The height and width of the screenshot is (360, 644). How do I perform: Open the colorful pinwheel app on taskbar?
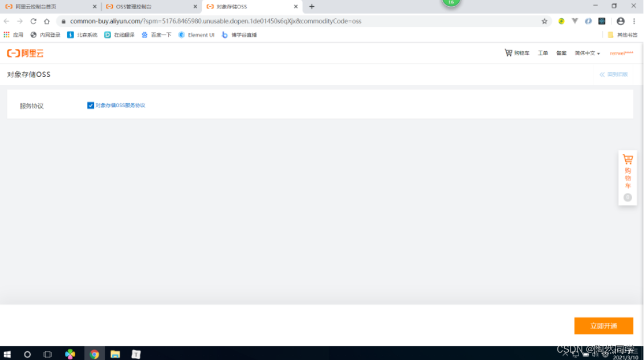(x=70, y=354)
